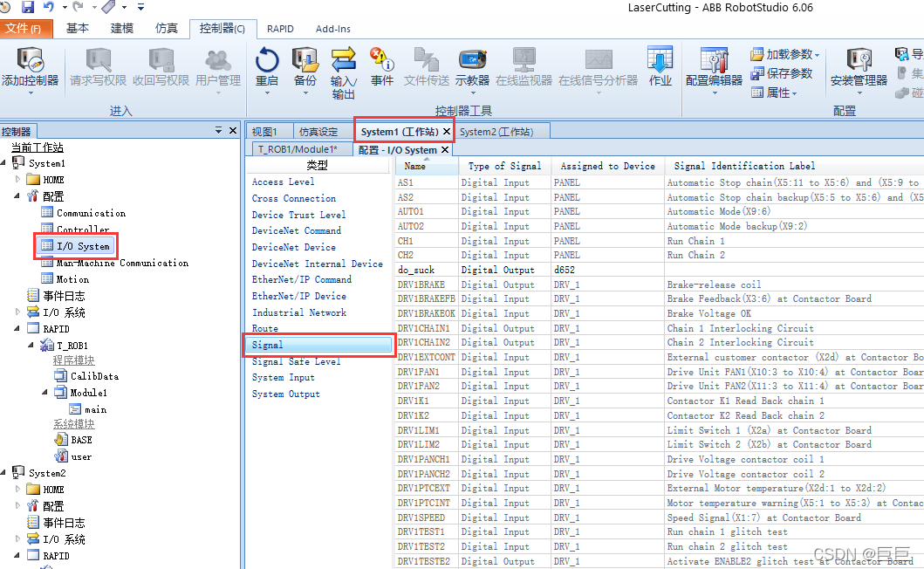Select the do_suck signal row
The width and height of the screenshot is (924, 569).
660,270
